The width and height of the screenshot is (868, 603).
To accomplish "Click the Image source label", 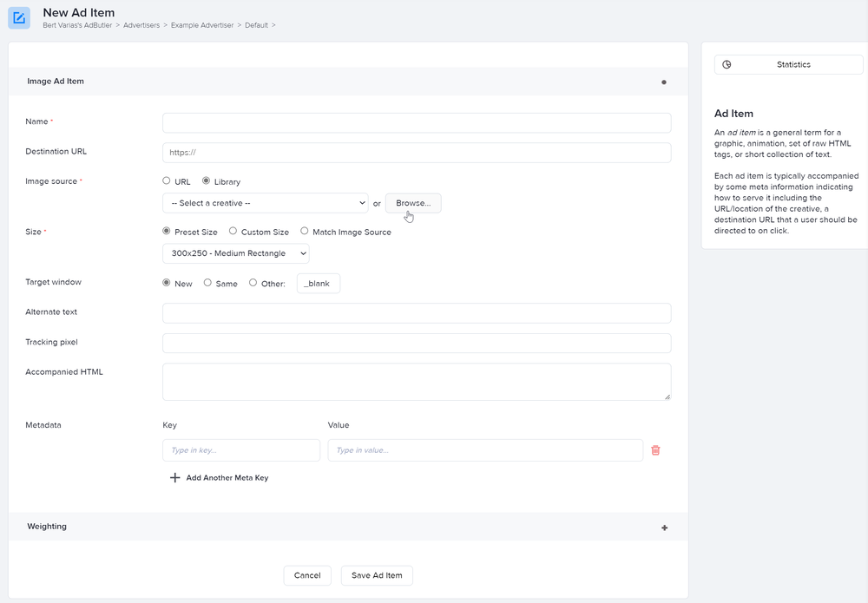I will 51,180.
